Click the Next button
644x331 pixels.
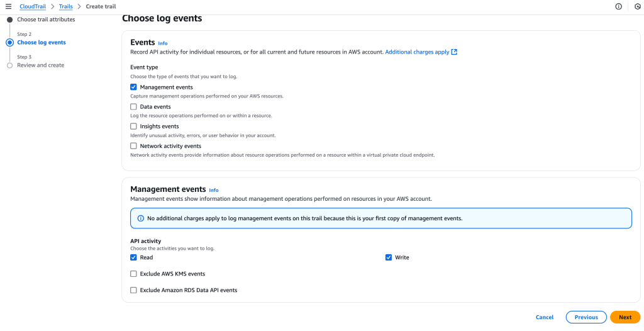pyautogui.click(x=625, y=317)
